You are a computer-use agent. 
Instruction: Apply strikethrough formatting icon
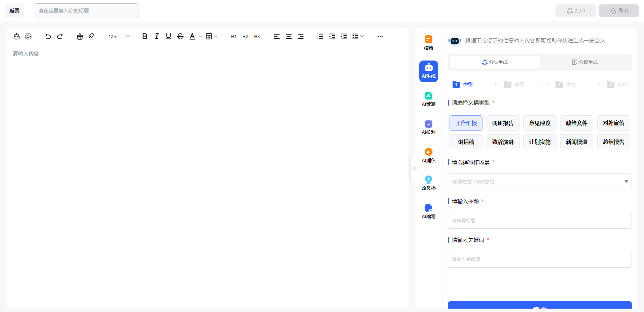180,36
